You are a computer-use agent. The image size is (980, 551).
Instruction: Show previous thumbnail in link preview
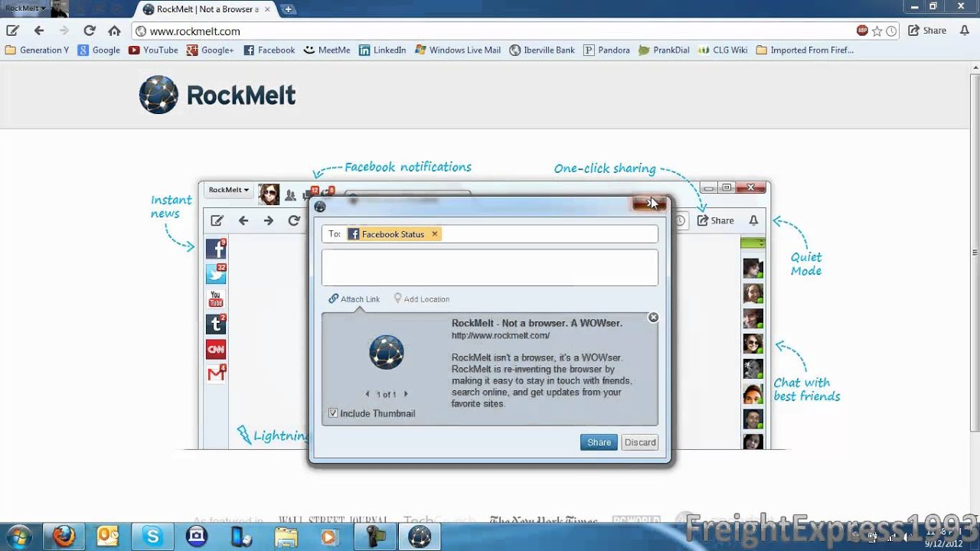click(x=367, y=394)
